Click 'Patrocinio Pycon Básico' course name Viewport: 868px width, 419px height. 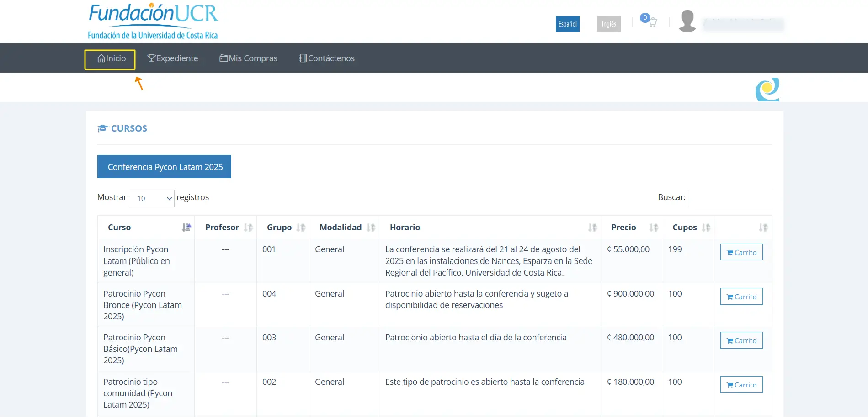(x=140, y=349)
